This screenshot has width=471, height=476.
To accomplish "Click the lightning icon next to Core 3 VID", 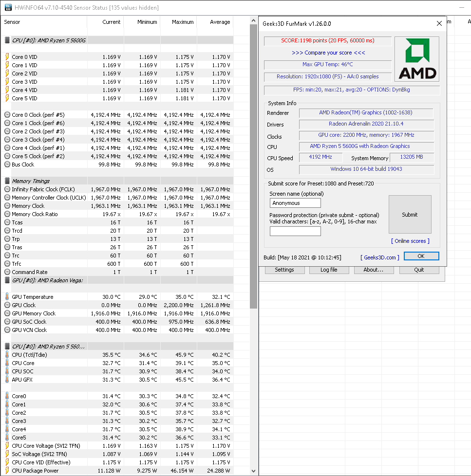I will (x=7, y=82).
